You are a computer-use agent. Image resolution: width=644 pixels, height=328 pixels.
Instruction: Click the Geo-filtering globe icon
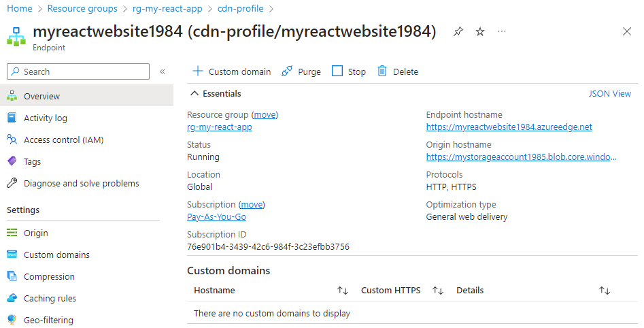pos(12,319)
